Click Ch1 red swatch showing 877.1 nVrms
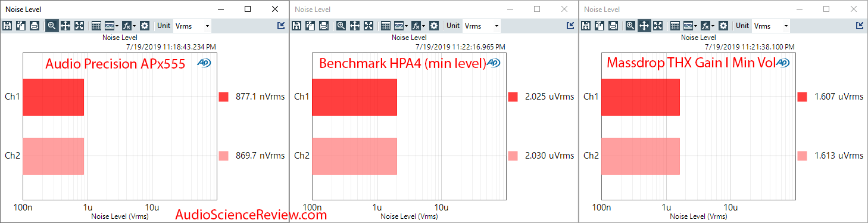Screen dimensions: 868x223 tap(224, 97)
